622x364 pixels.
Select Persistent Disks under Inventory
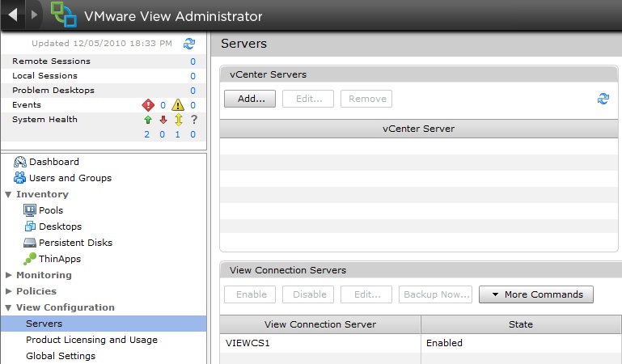coord(75,243)
